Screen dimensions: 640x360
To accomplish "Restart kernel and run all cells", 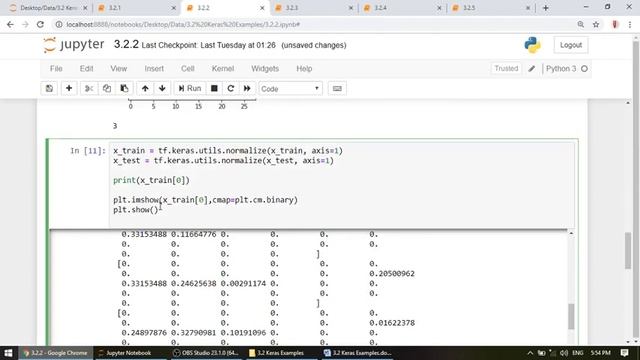I will click(247, 89).
